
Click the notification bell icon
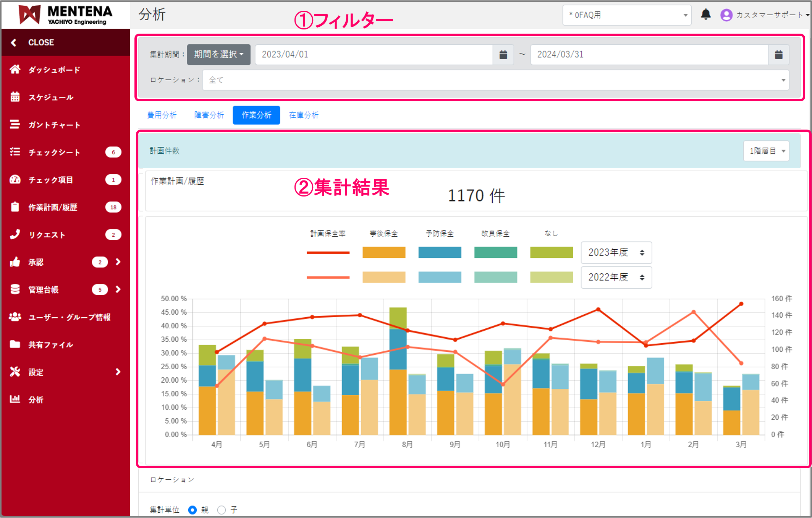(706, 15)
